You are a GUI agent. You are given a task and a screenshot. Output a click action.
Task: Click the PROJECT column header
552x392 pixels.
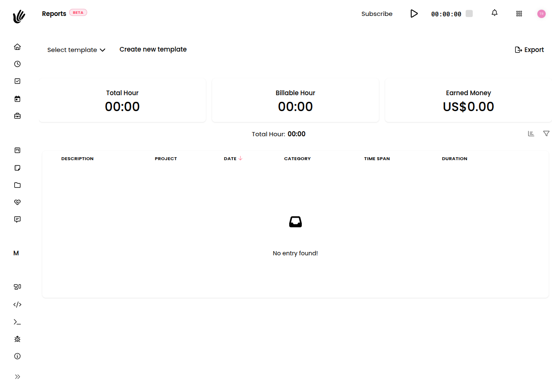tap(166, 158)
